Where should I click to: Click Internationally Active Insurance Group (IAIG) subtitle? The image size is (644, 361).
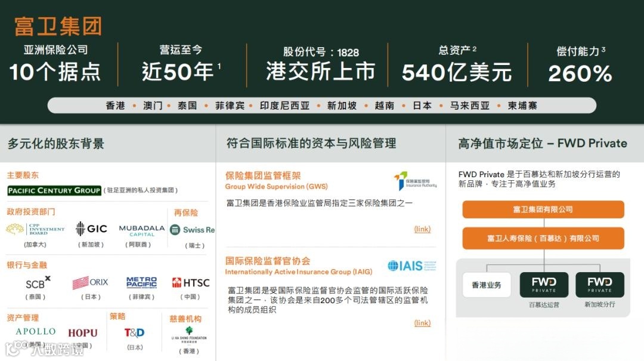point(299,271)
